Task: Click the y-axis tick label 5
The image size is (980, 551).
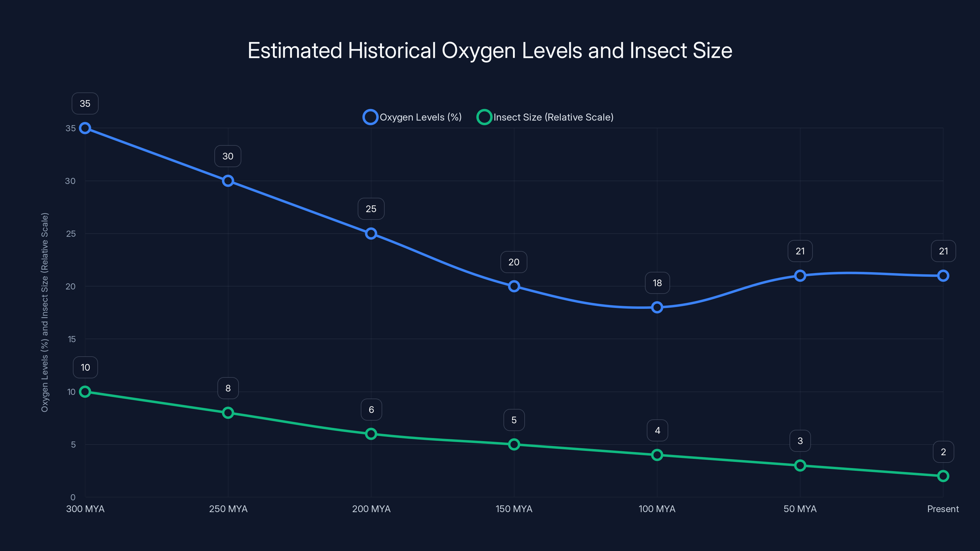Action: pyautogui.click(x=73, y=444)
